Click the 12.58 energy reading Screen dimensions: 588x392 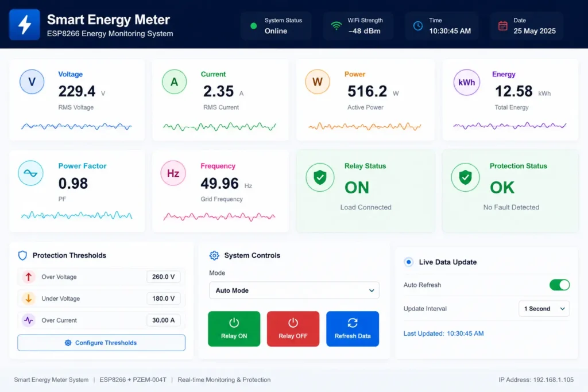[x=513, y=91]
